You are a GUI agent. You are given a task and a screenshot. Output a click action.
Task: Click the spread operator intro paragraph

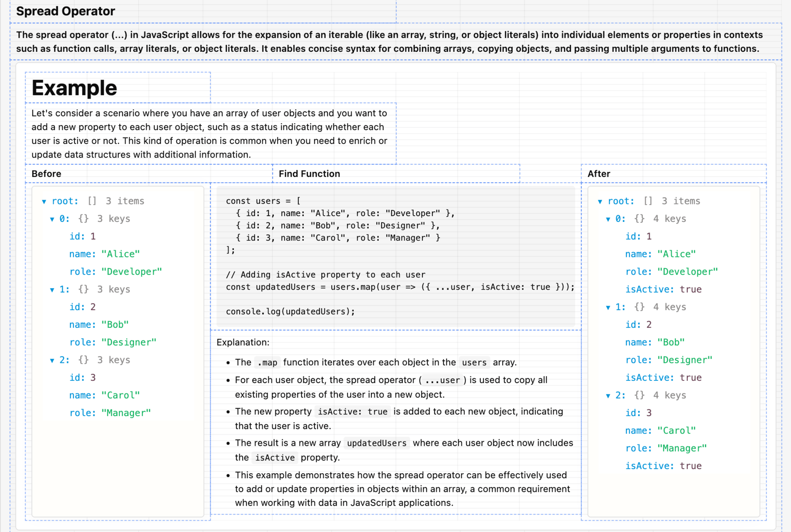click(x=389, y=42)
